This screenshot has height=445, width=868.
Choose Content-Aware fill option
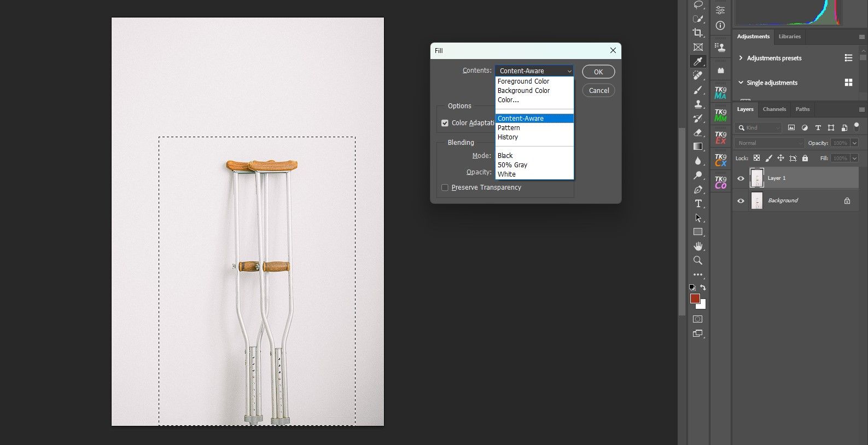534,119
